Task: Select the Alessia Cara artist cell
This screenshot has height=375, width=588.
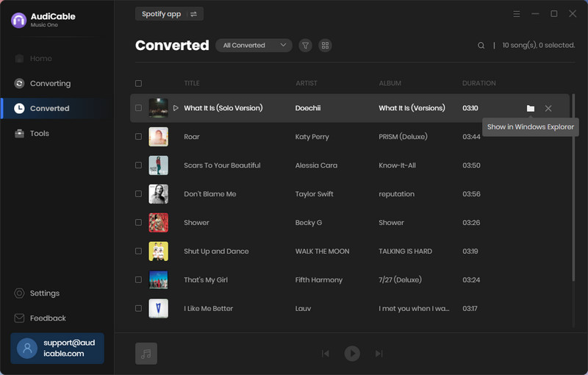Action: (316, 165)
